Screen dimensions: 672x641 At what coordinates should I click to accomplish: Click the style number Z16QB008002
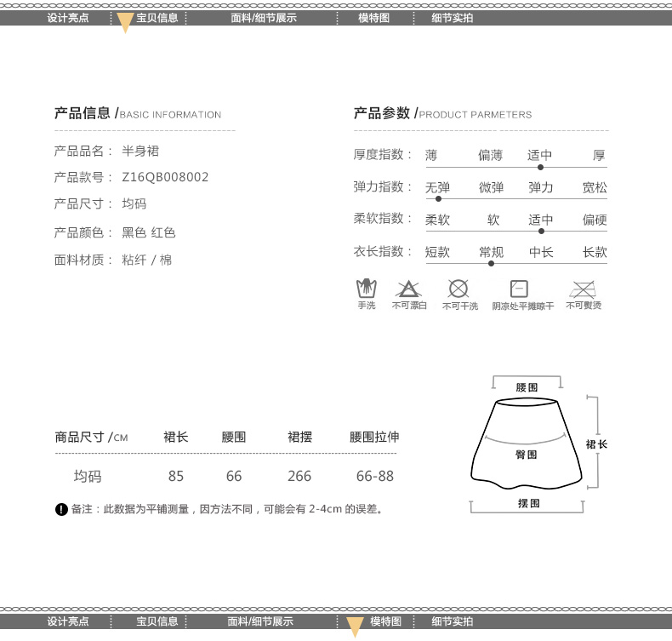(x=165, y=177)
